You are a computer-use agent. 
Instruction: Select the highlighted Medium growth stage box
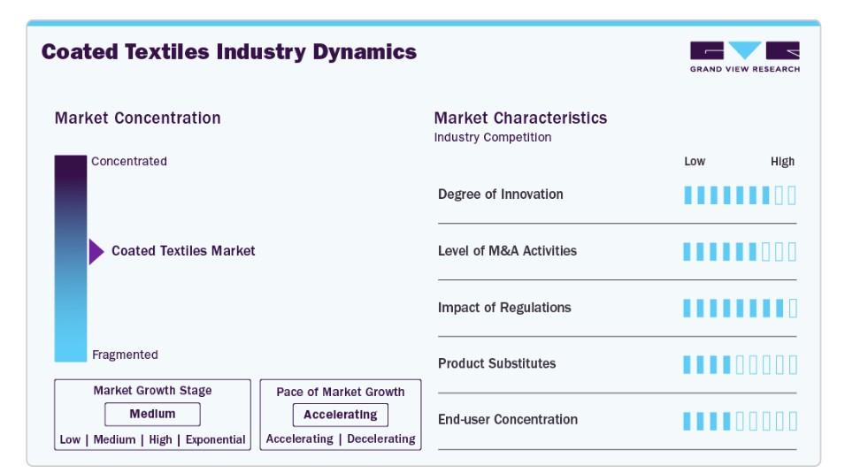(152, 415)
